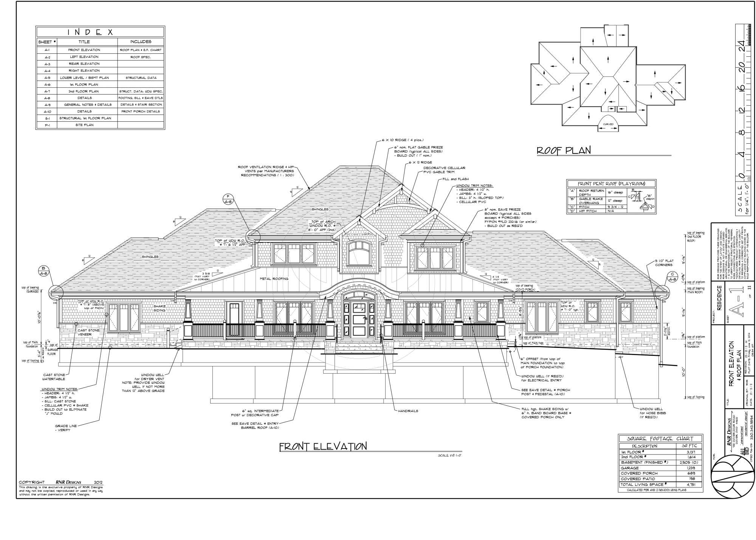Click the CURVED label on roof plan
This screenshot has width=756, height=540.
pyautogui.click(x=608, y=124)
